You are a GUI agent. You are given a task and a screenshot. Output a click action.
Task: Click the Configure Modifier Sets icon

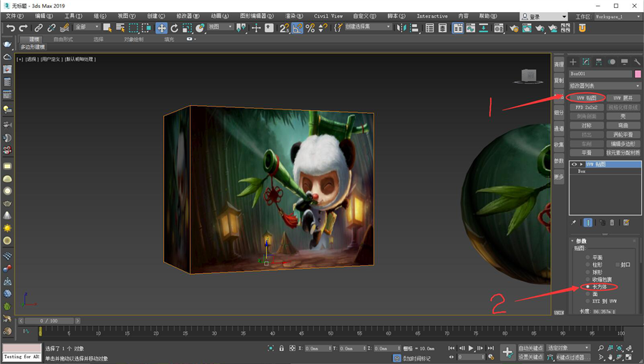[626, 222]
